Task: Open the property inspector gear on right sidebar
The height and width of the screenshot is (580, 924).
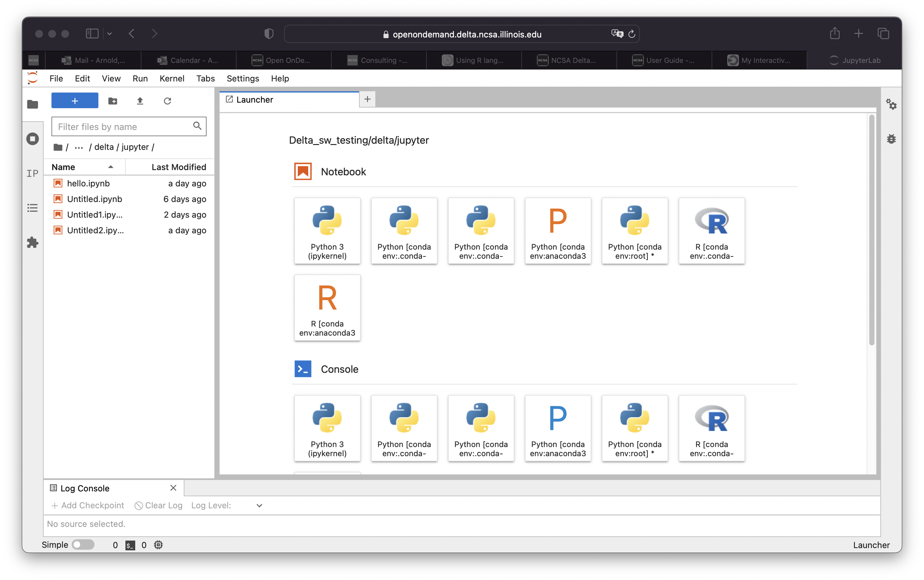Action: click(892, 104)
